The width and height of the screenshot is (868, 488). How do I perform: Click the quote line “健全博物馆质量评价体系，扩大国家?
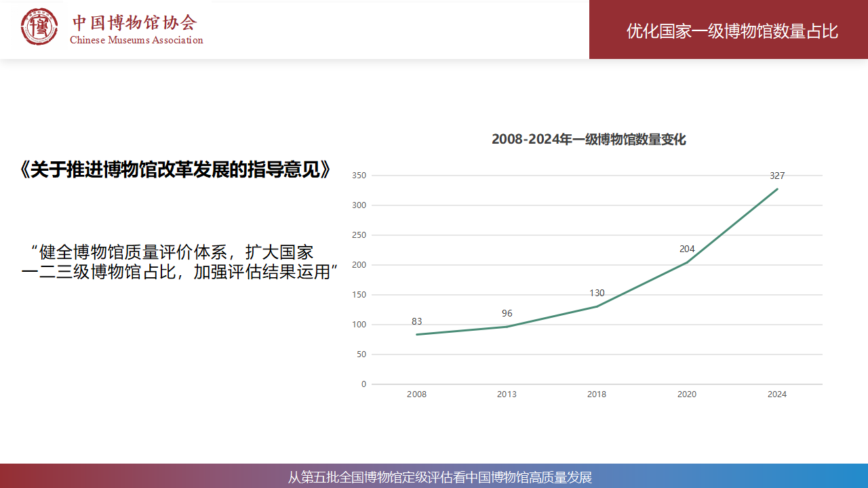[172, 252]
